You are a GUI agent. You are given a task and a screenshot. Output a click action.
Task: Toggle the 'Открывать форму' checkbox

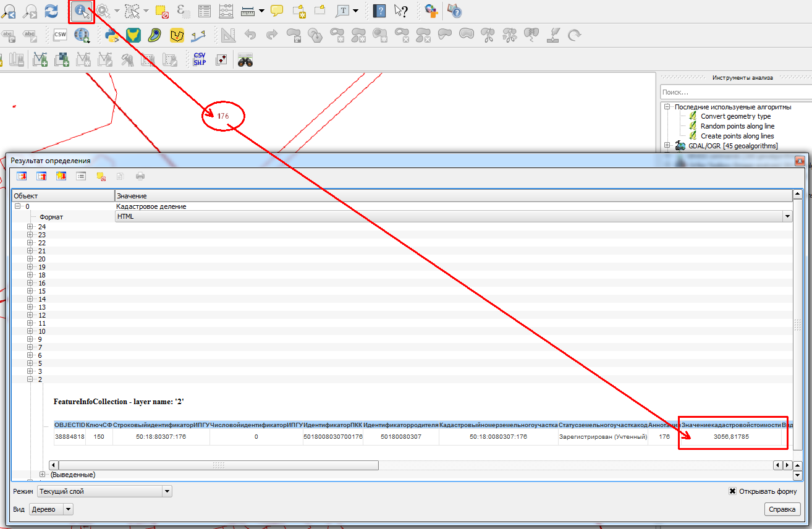click(732, 491)
